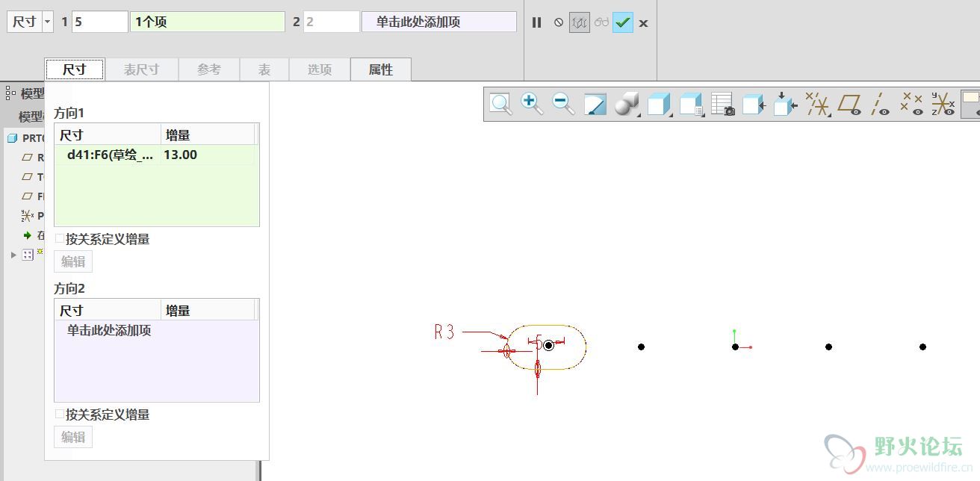Click the direction 1 count field
Image resolution: width=980 pixels, height=481 pixels.
[x=99, y=22]
